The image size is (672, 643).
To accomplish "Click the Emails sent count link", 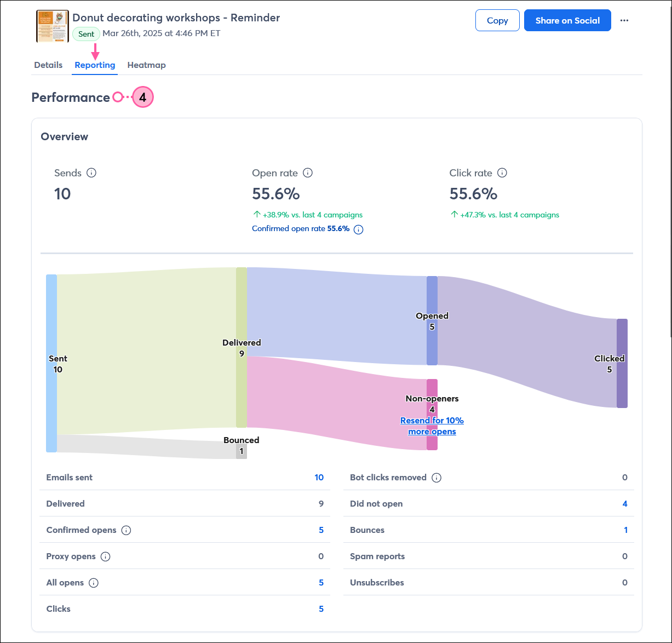I will pyautogui.click(x=319, y=477).
